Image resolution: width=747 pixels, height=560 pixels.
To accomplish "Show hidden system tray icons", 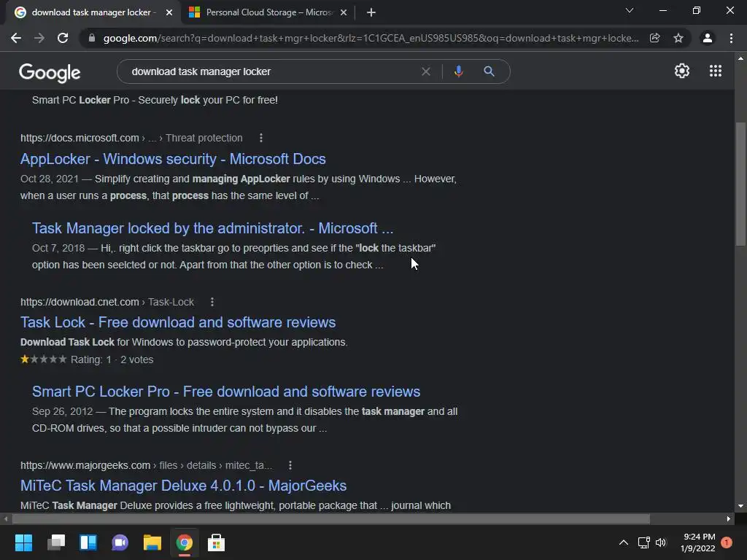I will point(623,542).
